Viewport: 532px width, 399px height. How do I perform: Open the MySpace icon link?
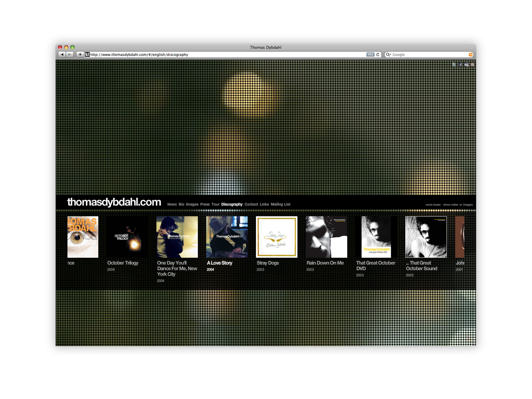click(466, 64)
